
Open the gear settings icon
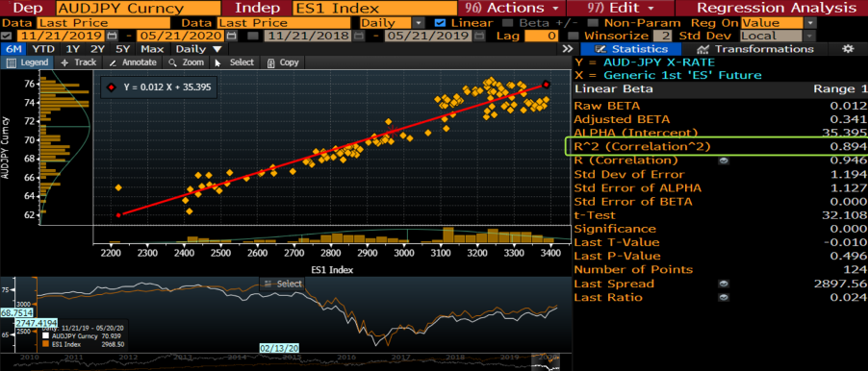(847, 49)
